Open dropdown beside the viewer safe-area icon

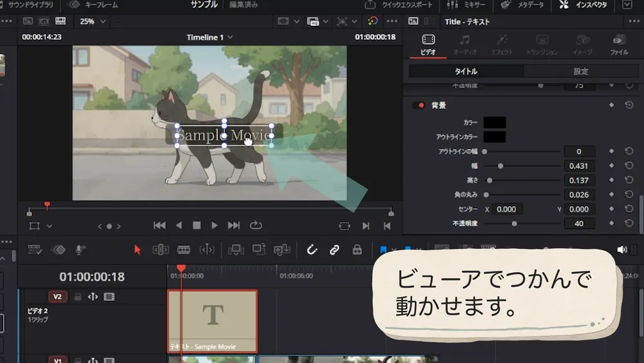click(x=296, y=21)
